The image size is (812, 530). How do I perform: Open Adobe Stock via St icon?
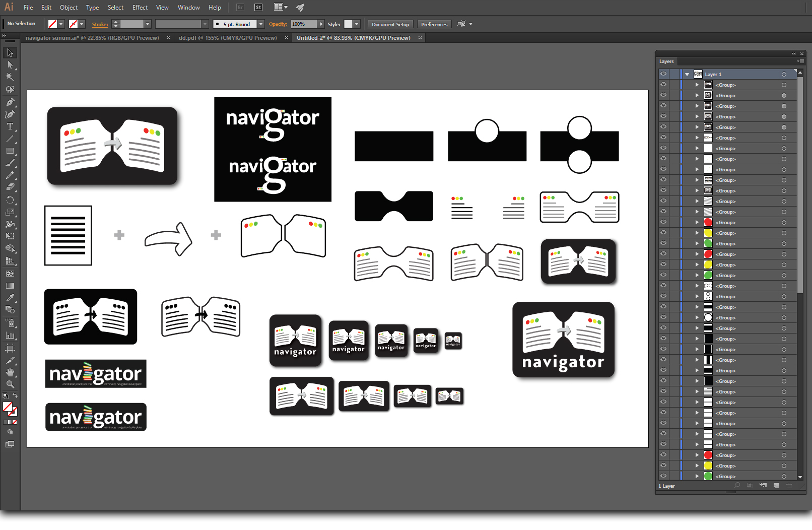pos(258,8)
